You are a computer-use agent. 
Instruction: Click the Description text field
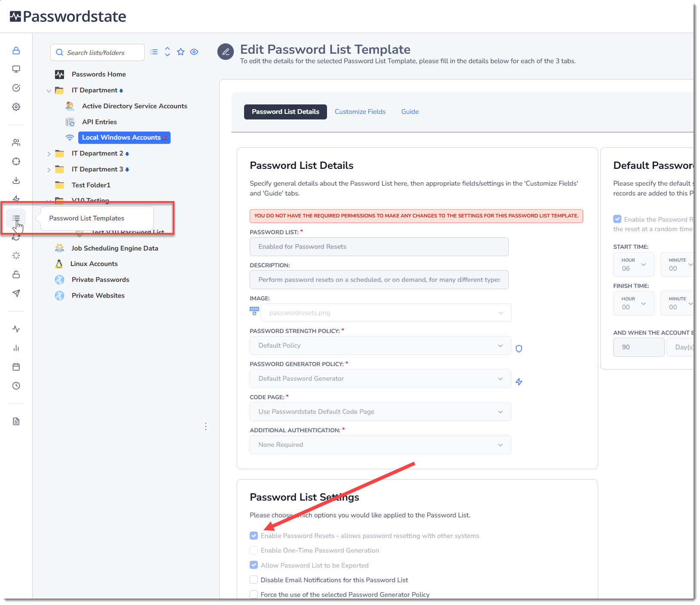(x=379, y=280)
